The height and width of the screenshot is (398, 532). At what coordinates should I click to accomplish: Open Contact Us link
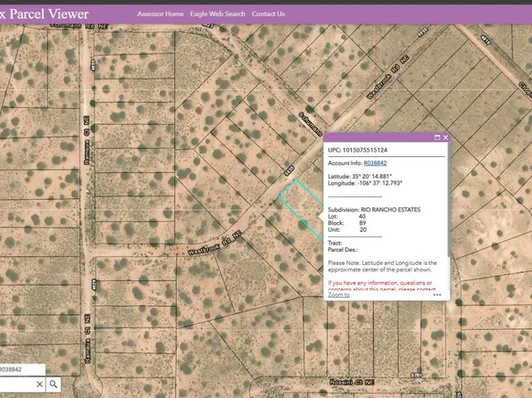[x=268, y=14]
